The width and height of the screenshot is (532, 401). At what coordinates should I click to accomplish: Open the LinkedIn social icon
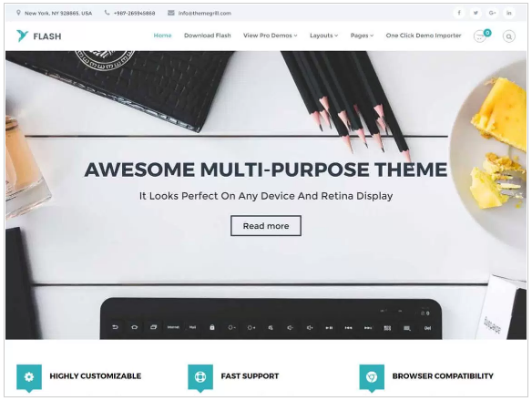pyautogui.click(x=509, y=13)
